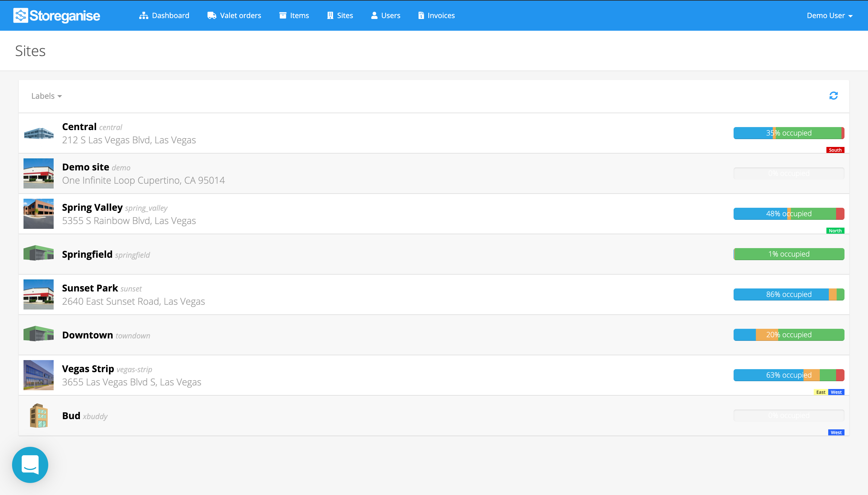Click the Valet orders truck icon
868x495 pixels.
(212, 16)
